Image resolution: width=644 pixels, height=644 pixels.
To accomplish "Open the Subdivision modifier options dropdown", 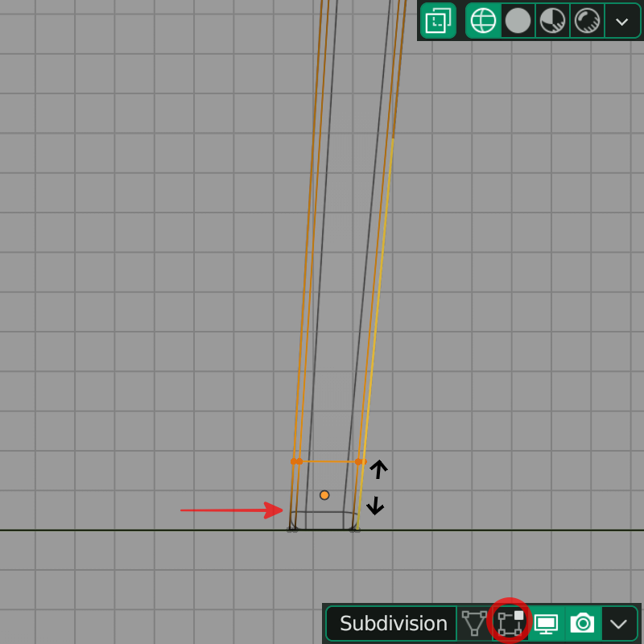I will pyautogui.click(x=619, y=623).
